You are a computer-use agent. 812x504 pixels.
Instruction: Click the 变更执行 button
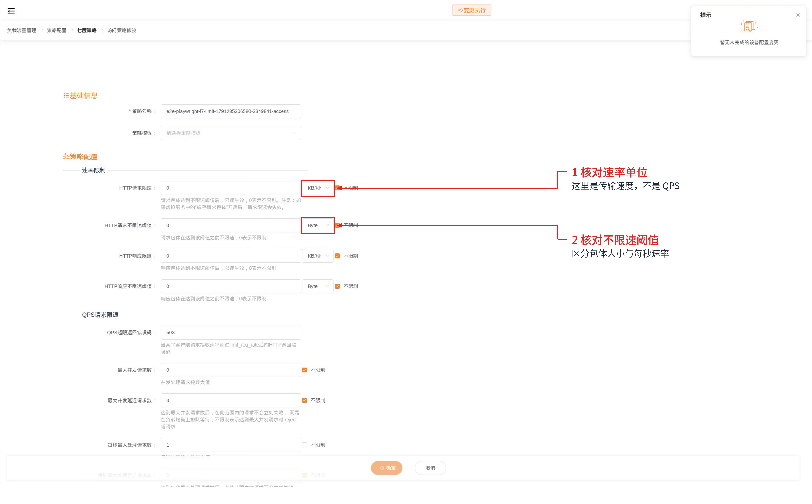coord(471,10)
